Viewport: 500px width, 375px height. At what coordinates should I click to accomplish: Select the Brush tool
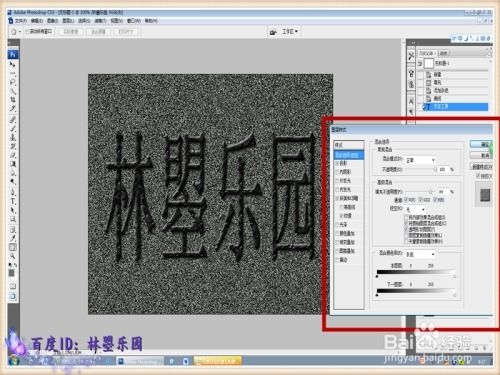[13, 128]
